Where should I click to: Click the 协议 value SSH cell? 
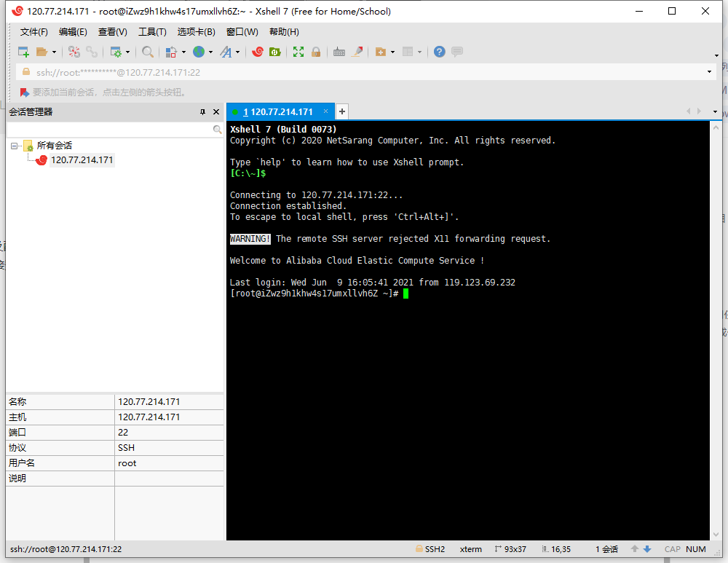click(169, 448)
